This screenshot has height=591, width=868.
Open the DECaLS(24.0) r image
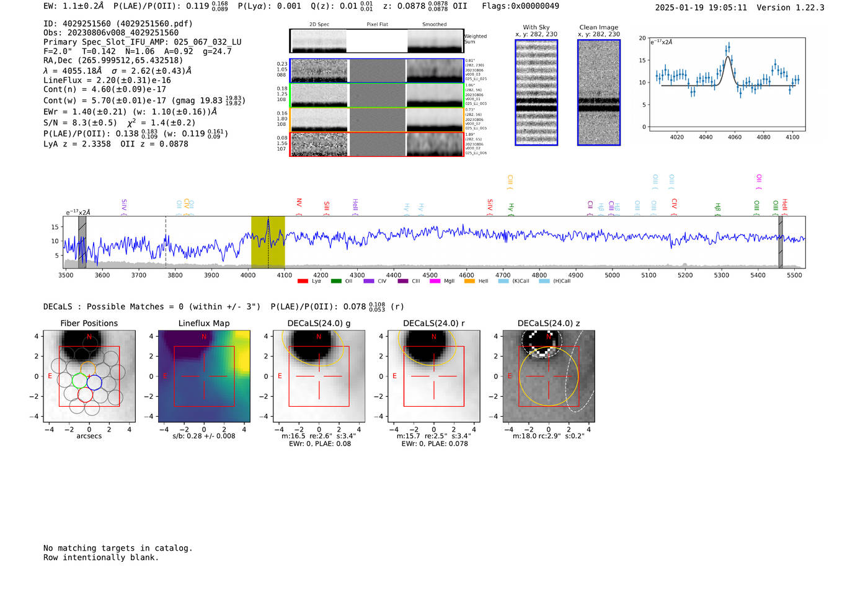[433, 376]
